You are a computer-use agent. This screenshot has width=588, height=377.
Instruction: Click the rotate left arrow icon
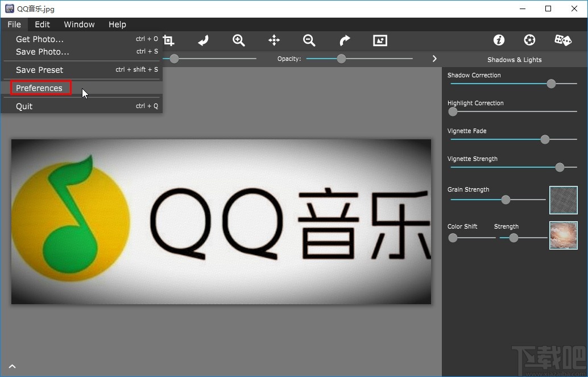coord(204,40)
